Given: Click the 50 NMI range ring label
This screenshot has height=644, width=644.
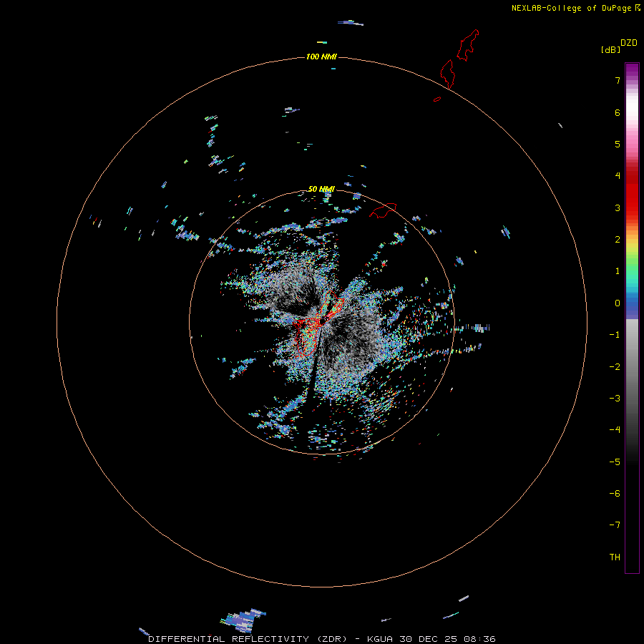Looking at the screenshot, I should pos(321,189).
